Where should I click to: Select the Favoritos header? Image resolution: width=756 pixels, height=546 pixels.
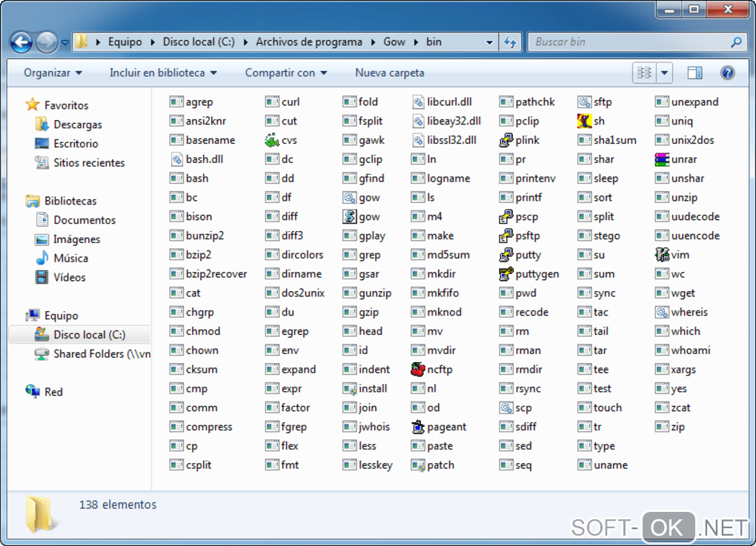(57, 105)
